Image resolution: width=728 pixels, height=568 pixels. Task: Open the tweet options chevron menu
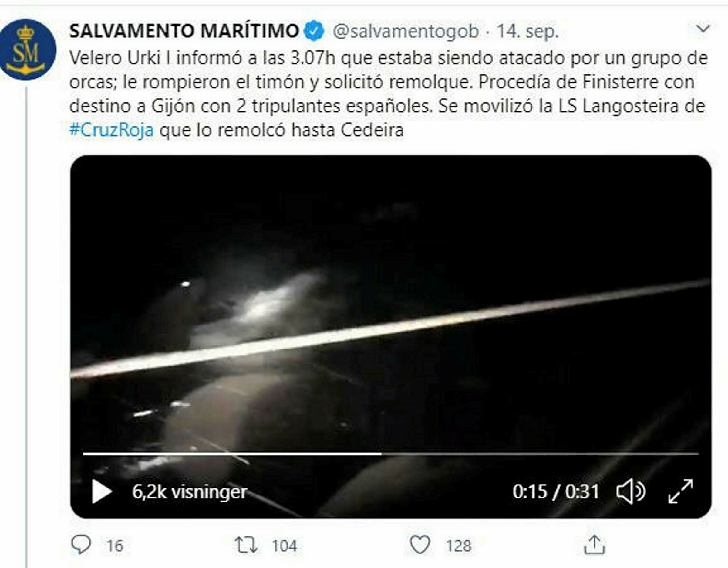click(703, 29)
